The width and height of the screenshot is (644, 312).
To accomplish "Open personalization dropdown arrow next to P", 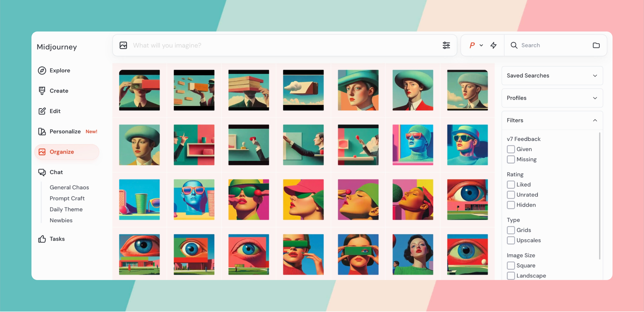I will tap(481, 45).
